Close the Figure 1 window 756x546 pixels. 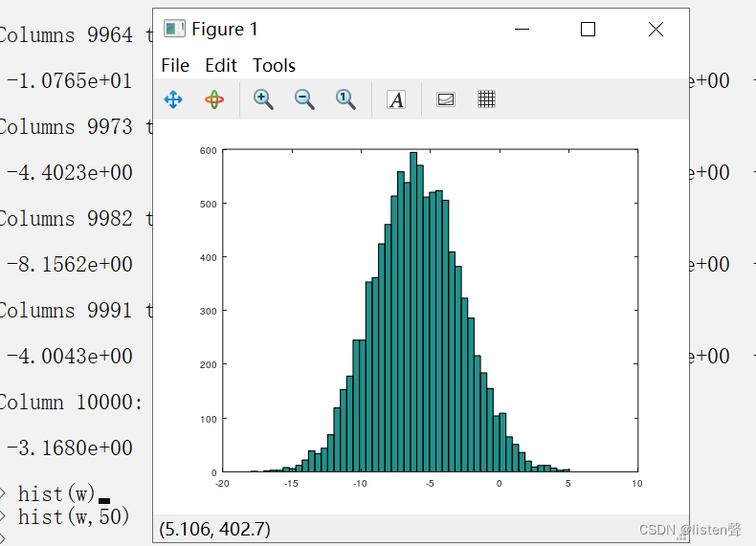pos(656,30)
